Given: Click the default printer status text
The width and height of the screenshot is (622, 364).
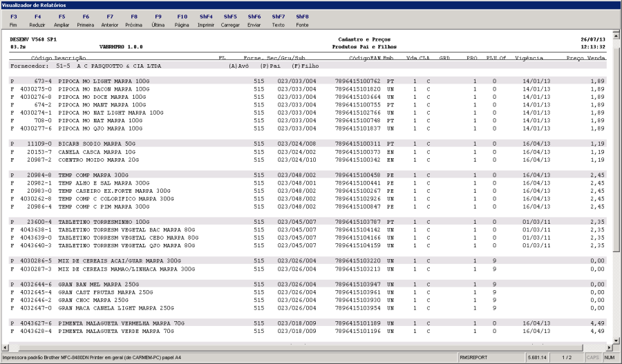Looking at the screenshot, I should pyautogui.click(x=92, y=357).
